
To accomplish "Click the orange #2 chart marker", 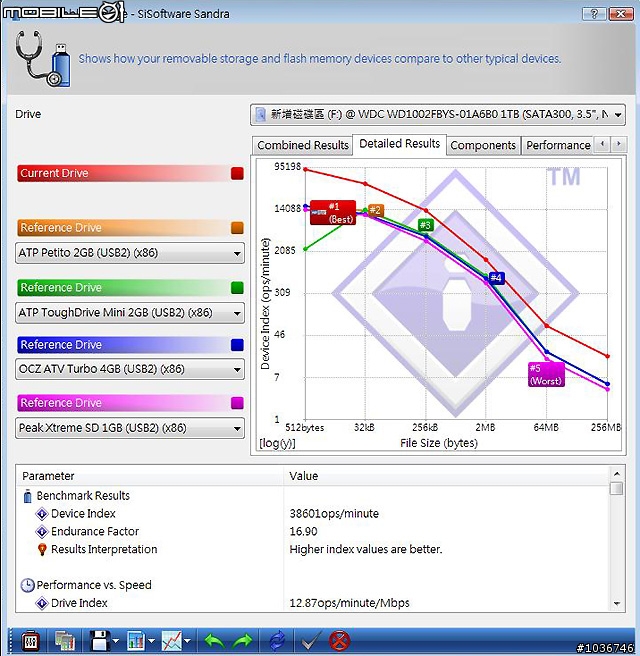I will point(375,210).
